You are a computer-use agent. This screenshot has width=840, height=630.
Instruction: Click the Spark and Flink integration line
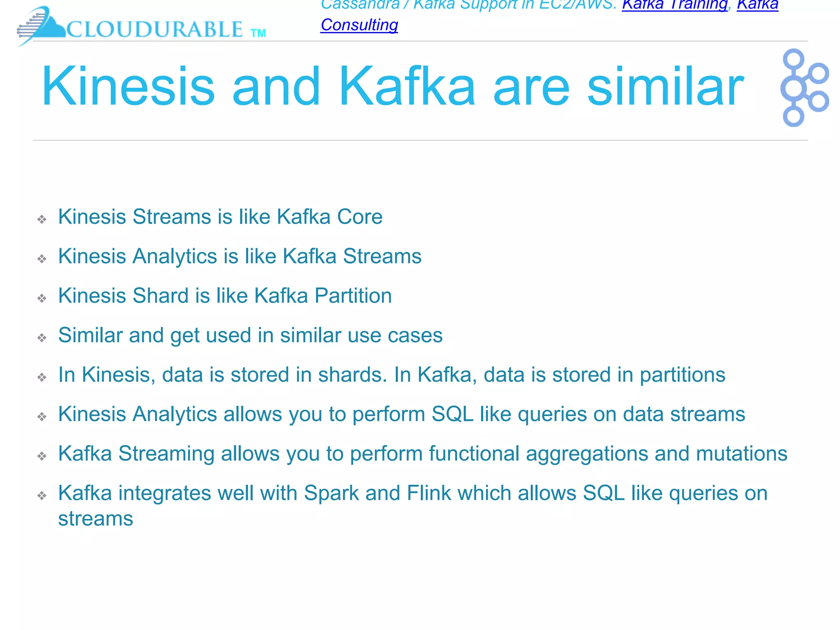[x=413, y=505]
